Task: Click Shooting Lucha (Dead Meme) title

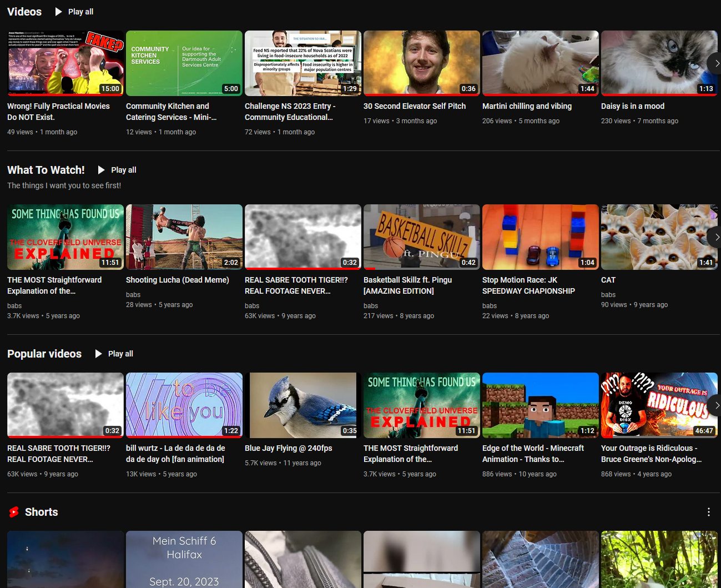Action: click(x=178, y=280)
